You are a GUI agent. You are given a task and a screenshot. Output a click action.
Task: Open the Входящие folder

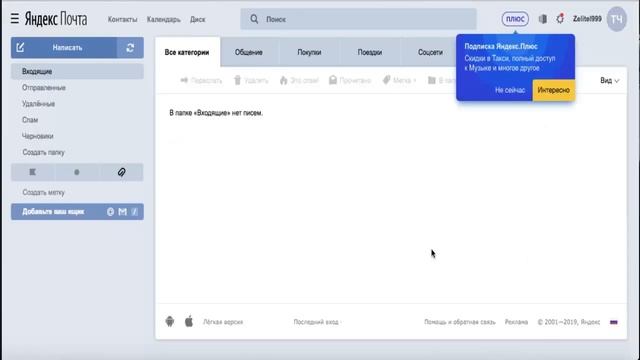tap(77, 71)
